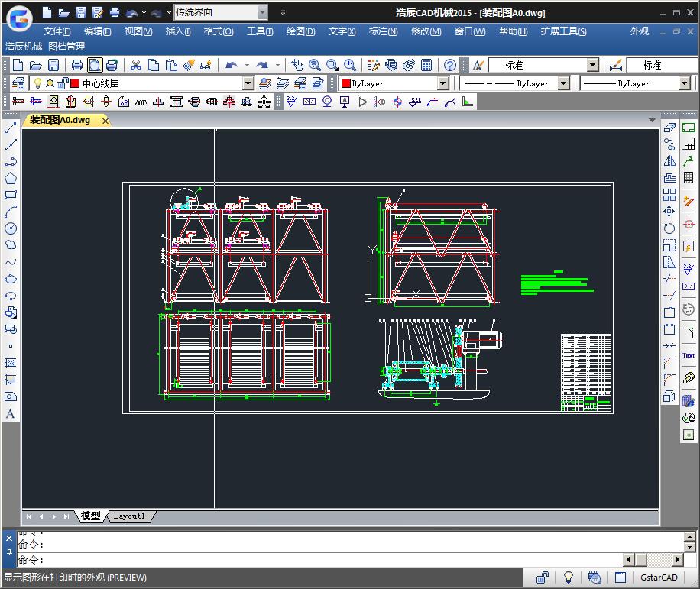Open the 绘图(D) menu
The image size is (700, 589).
pyautogui.click(x=300, y=31)
